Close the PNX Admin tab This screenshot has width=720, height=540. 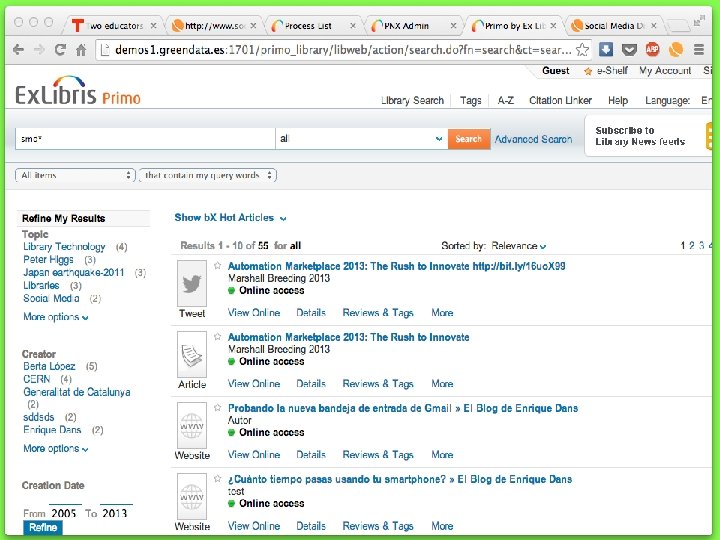click(x=453, y=26)
